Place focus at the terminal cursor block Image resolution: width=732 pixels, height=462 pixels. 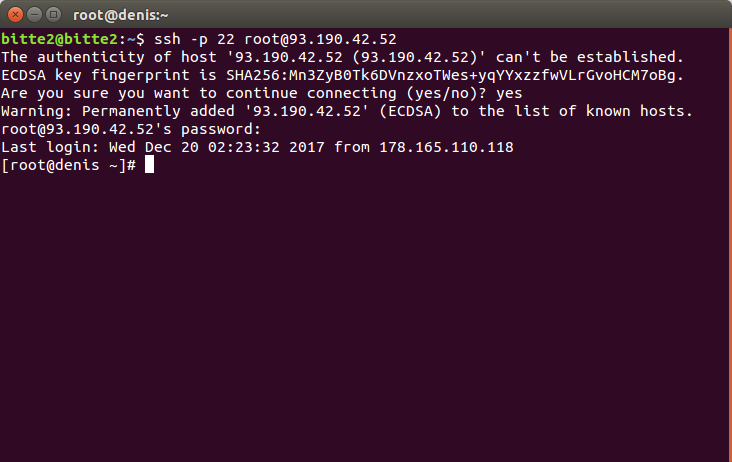click(x=149, y=165)
